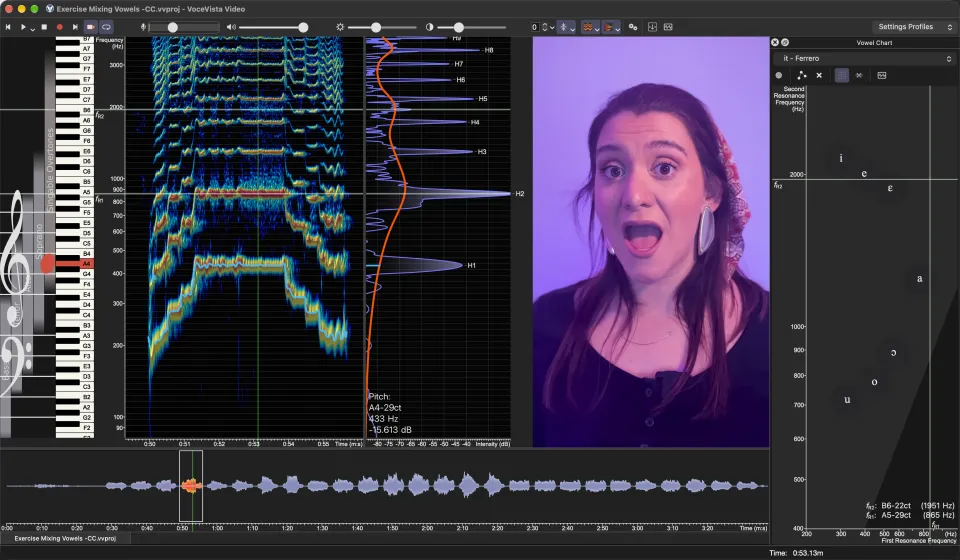Screen dimensions: 960x560
Task: Adjust the spectrogram brightness slider
Action: (x=382, y=27)
